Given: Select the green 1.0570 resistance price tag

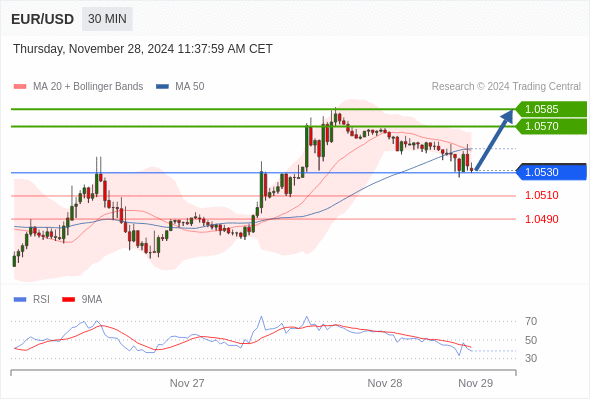Looking at the screenshot, I should pyautogui.click(x=551, y=126).
